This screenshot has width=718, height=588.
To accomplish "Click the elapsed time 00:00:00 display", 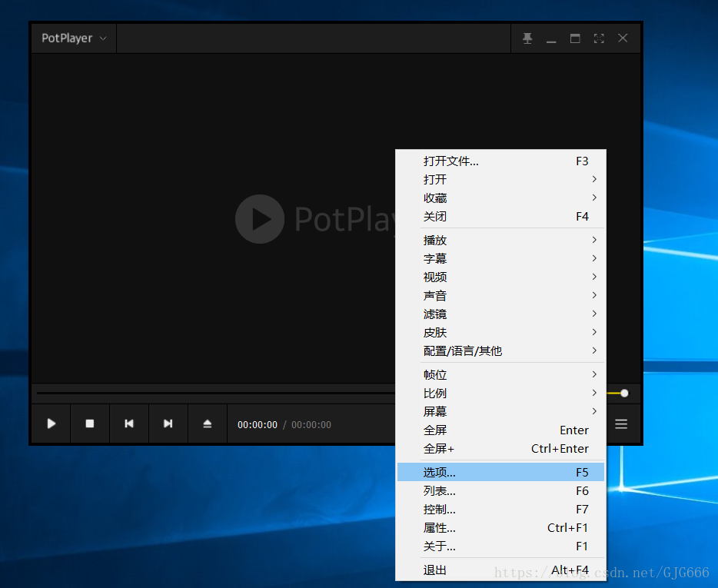I will pyautogui.click(x=258, y=424).
